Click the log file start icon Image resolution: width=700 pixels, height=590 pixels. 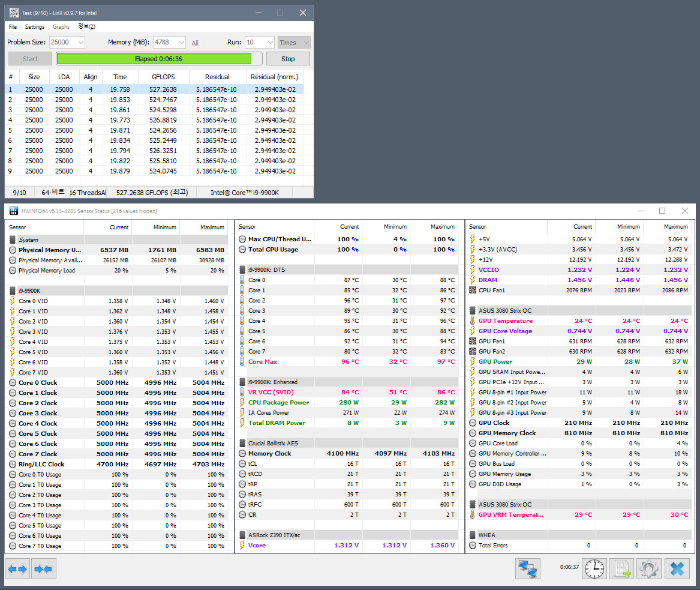pos(622,569)
